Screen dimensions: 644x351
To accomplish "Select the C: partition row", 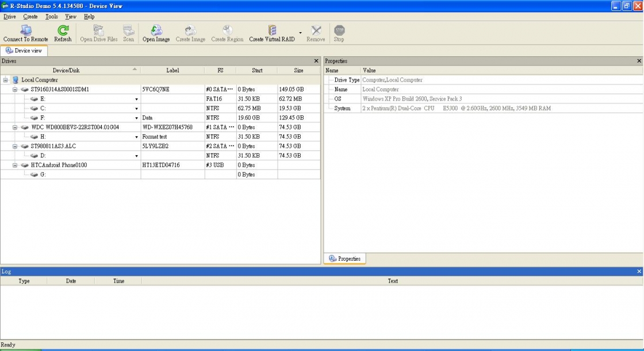I will click(160, 109).
